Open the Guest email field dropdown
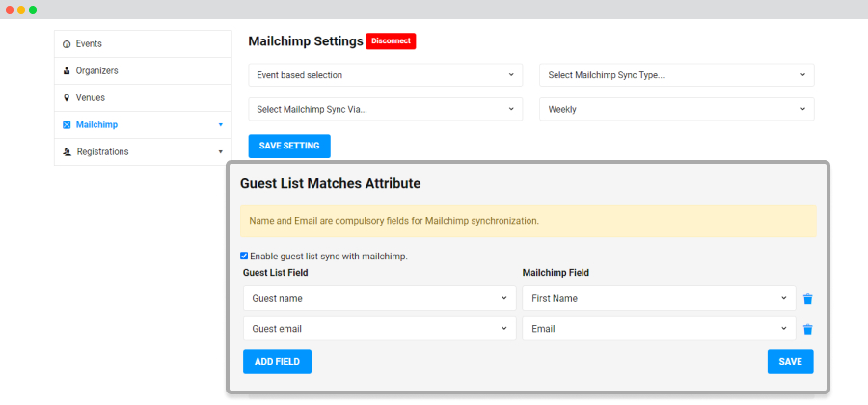Image resolution: width=868 pixels, height=405 pixels. (380, 329)
